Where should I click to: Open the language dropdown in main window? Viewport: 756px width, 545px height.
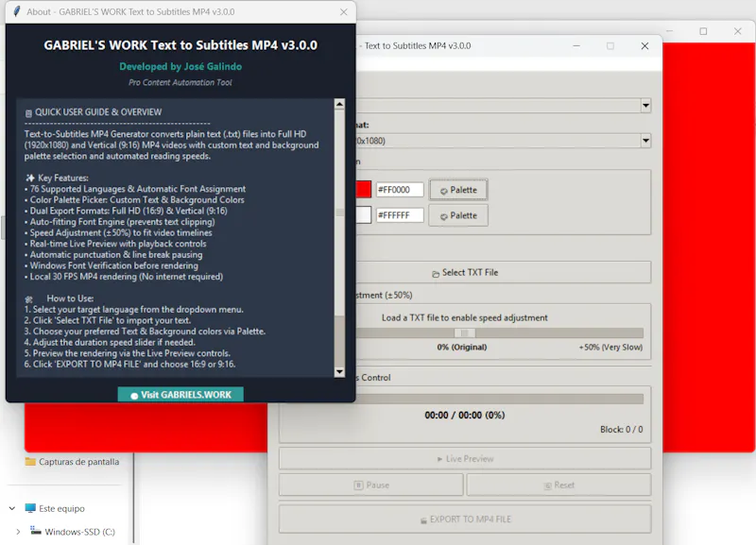[x=645, y=106]
